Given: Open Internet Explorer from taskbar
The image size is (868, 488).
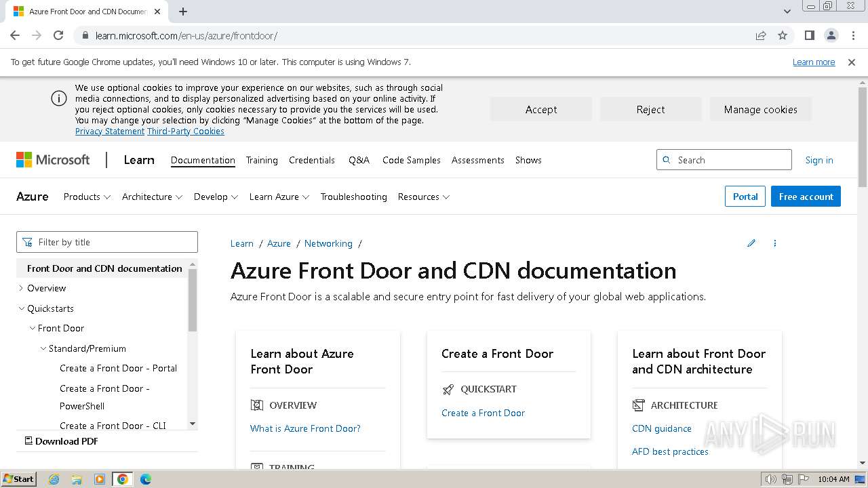Looking at the screenshot, I should click(x=54, y=479).
